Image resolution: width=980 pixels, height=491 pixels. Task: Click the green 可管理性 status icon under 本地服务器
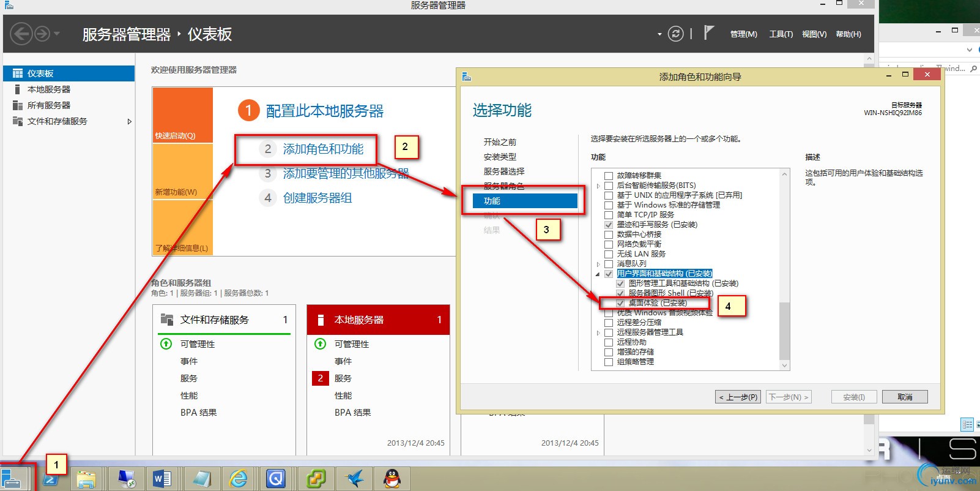320,343
